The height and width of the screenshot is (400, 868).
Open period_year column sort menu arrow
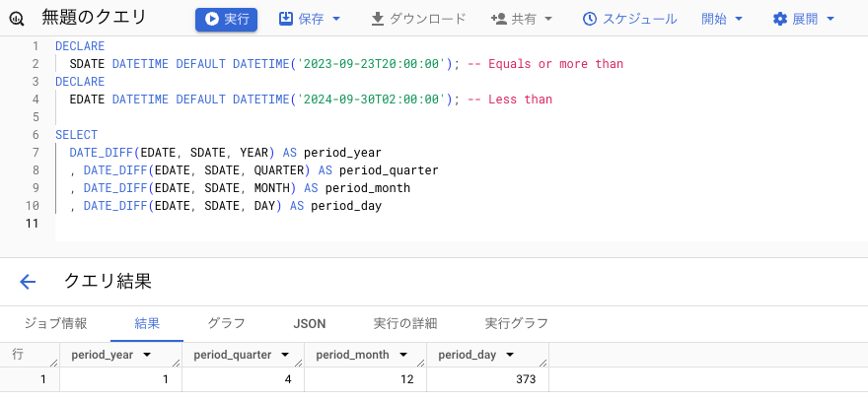click(147, 355)
